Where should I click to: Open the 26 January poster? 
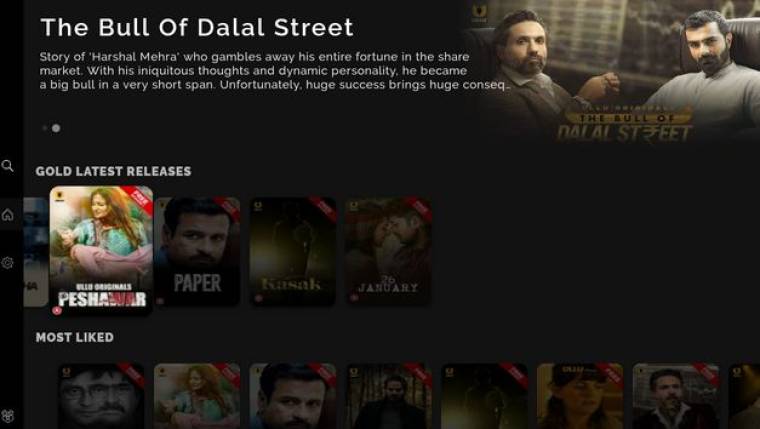(388, 251)
